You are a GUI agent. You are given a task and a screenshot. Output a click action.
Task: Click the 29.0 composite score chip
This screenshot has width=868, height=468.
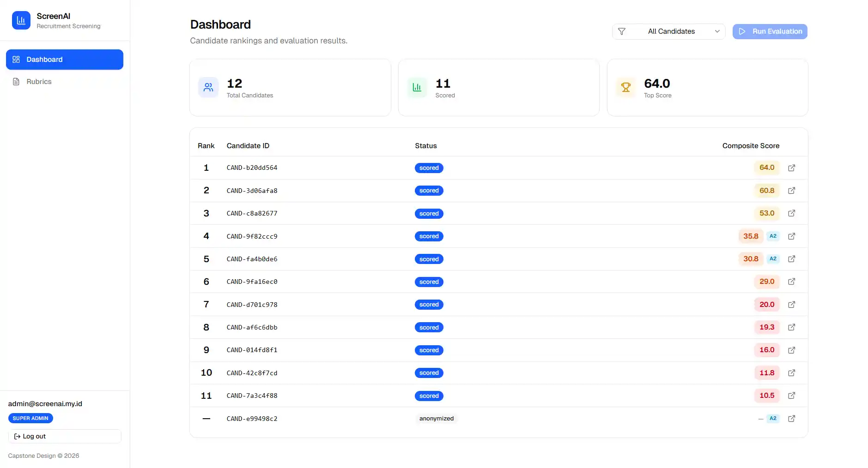[766, 282]
